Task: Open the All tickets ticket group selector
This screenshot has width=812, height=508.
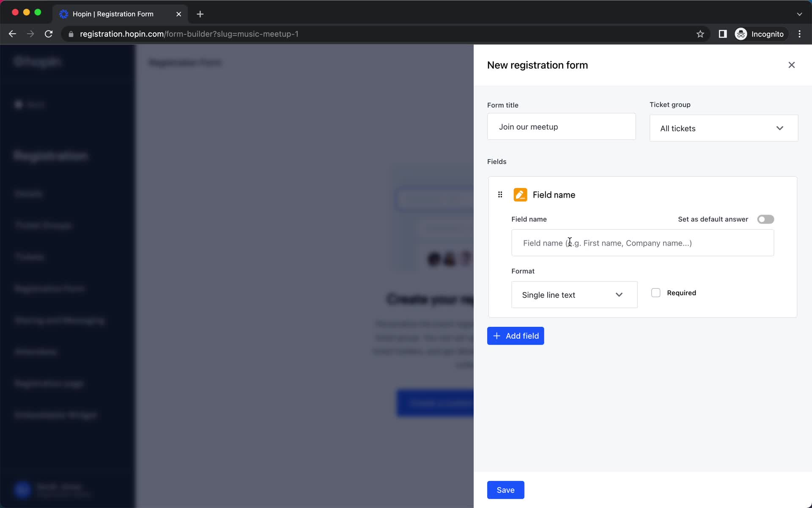Action: pyautogui.click(x=723, y=127)
